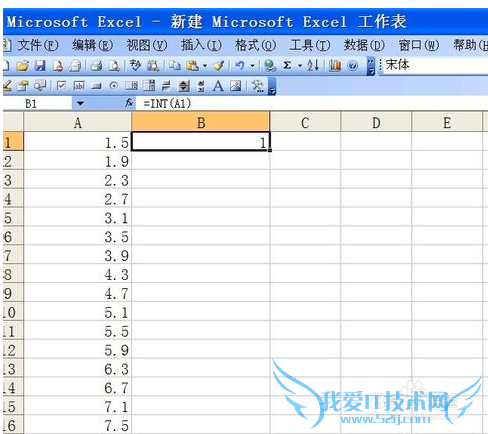The width and height of the screenshot is (488, 434).
Task: Open the 格式(O) menu
Action: (x=255, y=45)
